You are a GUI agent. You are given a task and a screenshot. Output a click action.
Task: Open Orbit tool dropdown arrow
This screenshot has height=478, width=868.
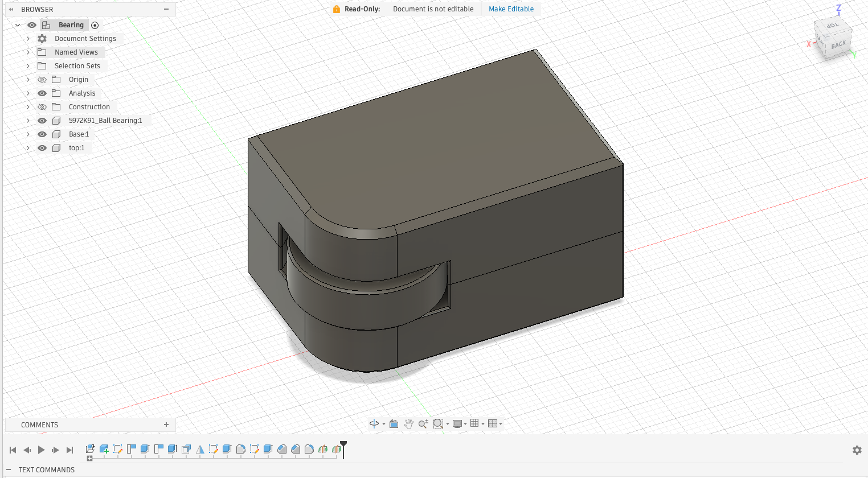(384, 424)
